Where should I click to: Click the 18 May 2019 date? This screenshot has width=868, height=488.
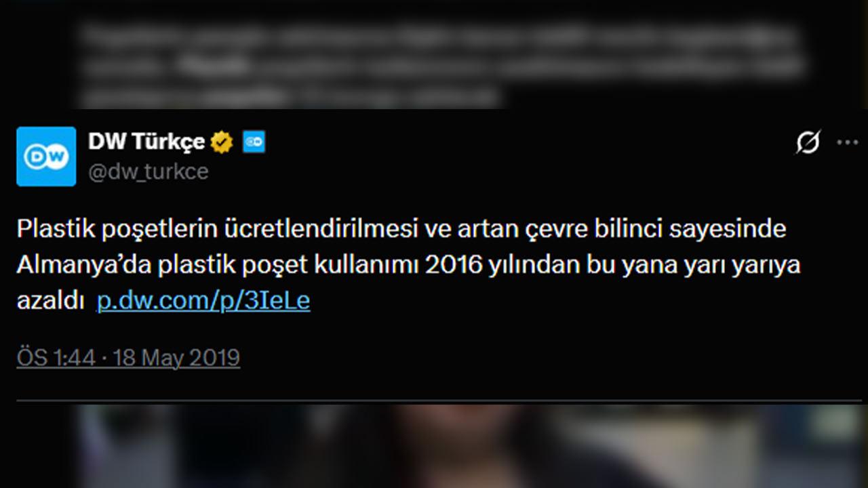[177, 357]
